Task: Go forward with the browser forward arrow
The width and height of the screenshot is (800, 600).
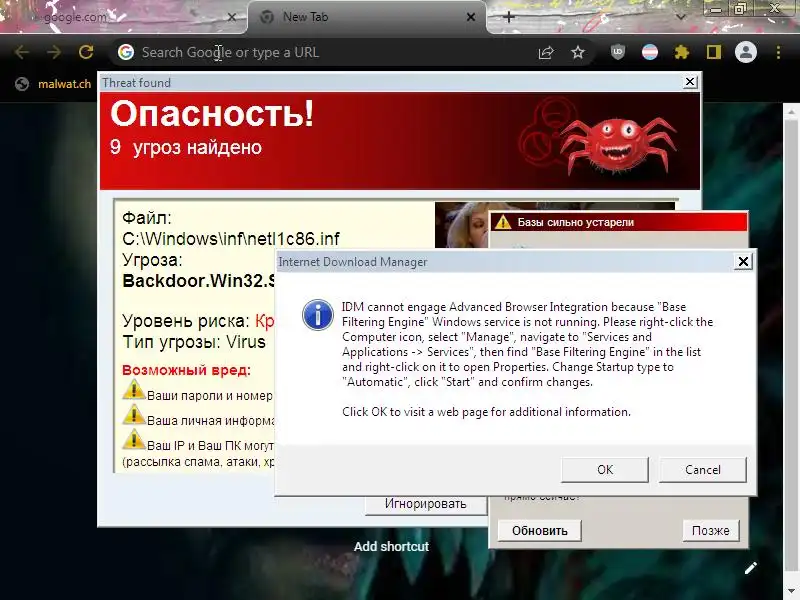Action: click(54, 52)
